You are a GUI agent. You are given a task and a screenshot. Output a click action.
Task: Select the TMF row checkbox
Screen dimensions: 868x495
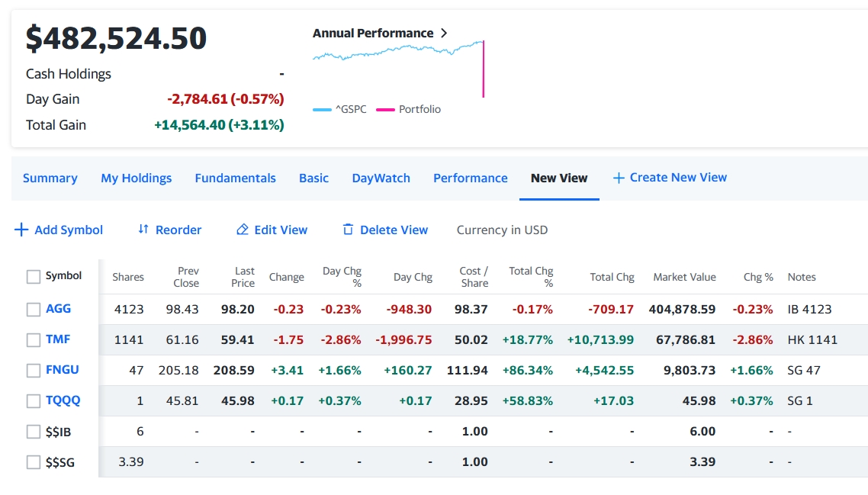coord(34,340)
